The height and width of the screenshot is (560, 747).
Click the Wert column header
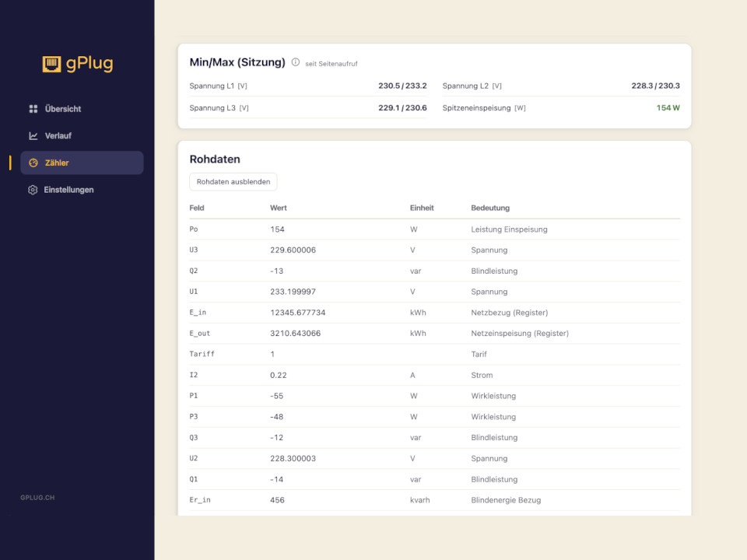tap(279, 208)
